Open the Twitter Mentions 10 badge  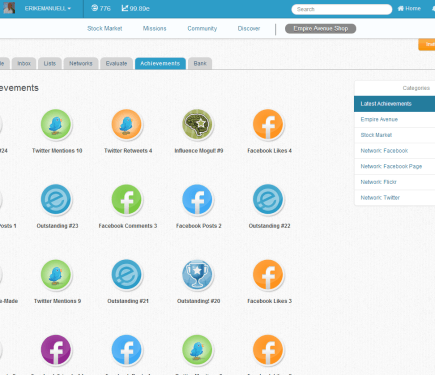click(56, 124)
